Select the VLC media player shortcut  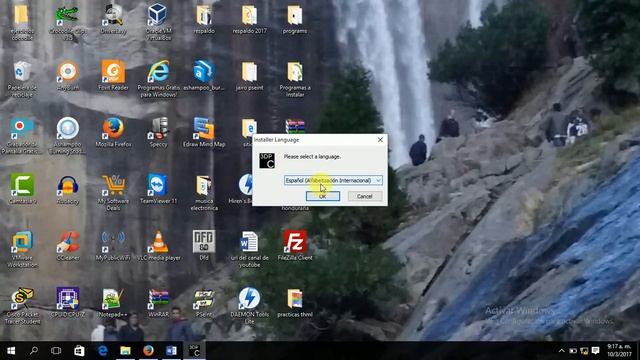click(158, 246)
